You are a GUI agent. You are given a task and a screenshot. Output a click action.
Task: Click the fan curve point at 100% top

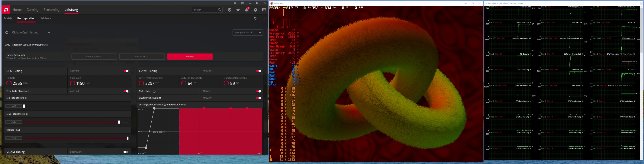click(x=154, y=108)
